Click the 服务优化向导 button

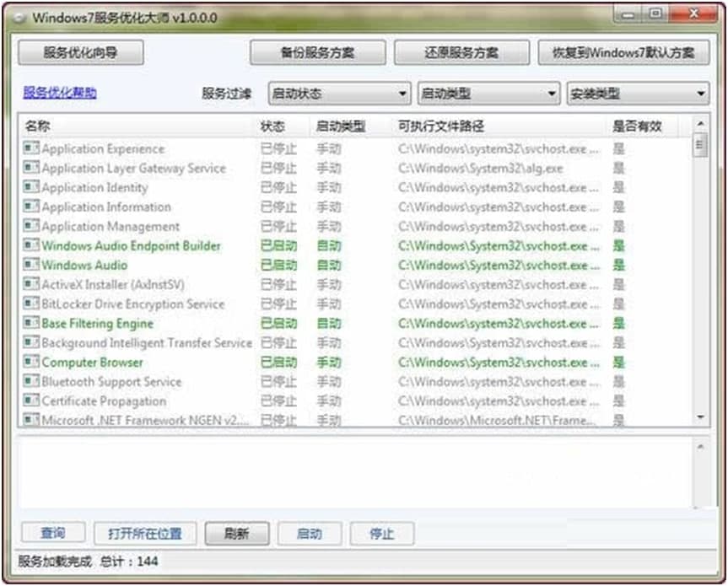81,52
